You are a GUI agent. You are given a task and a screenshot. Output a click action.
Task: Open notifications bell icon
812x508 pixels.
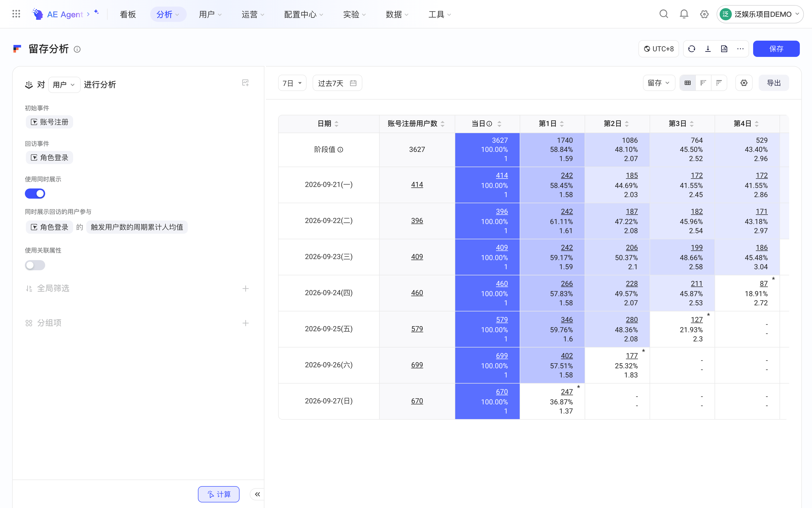pyautogui.click(x=684, y=14)
